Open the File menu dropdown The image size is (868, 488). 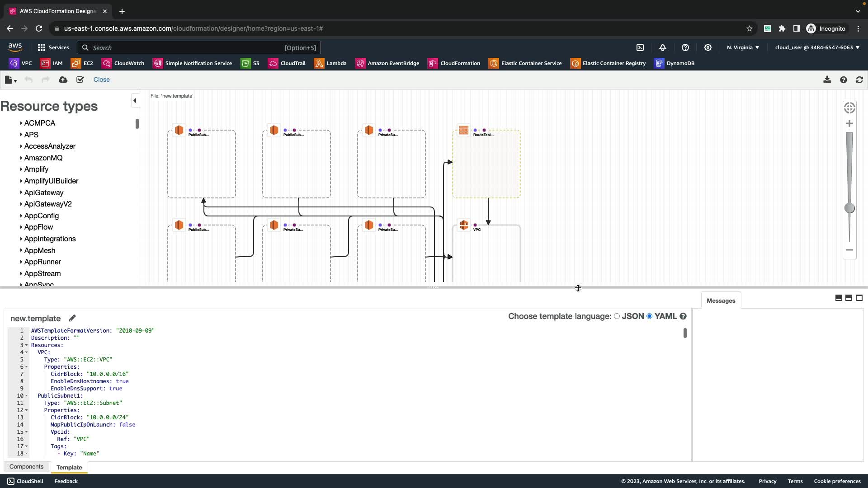coord(10,80)
